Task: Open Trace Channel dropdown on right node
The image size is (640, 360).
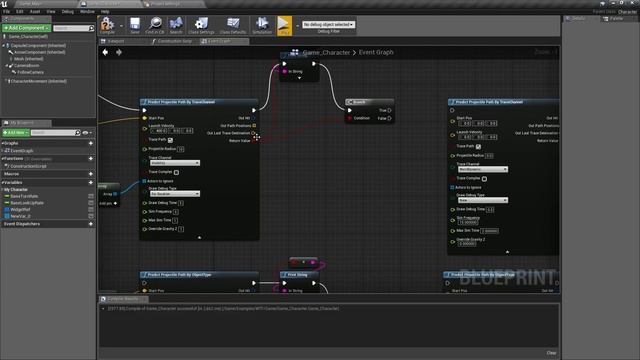Action: pos(483,169)
